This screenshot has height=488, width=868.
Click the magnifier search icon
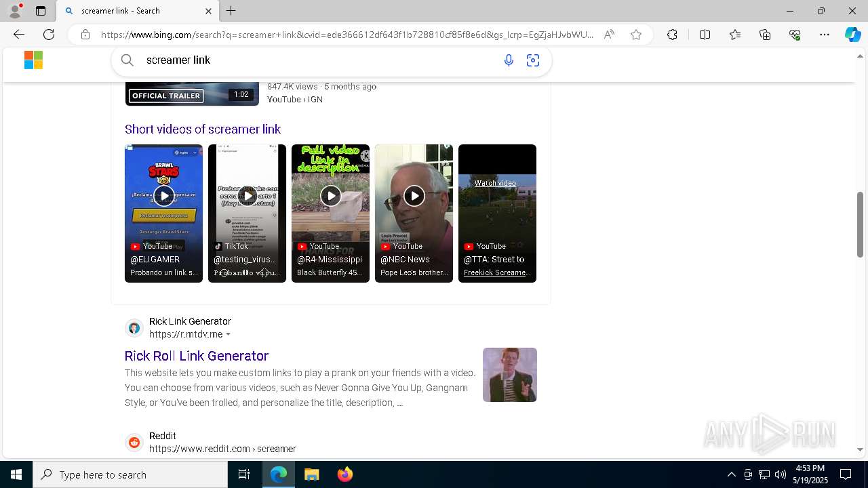coord(127,60)
